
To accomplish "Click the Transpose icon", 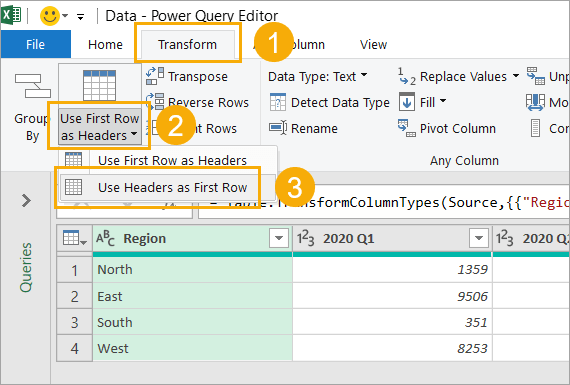I will [x=155, y=76].
